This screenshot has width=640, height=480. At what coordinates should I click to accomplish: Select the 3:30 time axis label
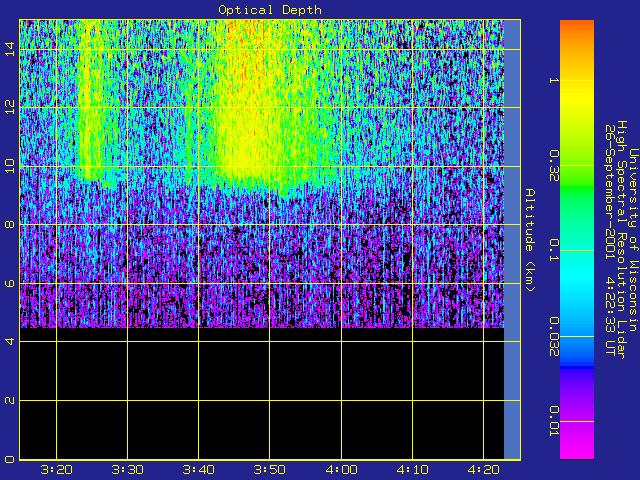(128, 468)
